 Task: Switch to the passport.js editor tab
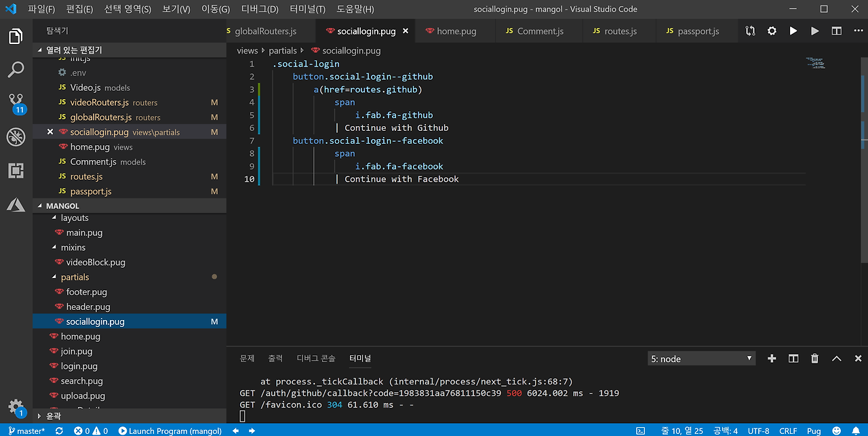point(698,31)
